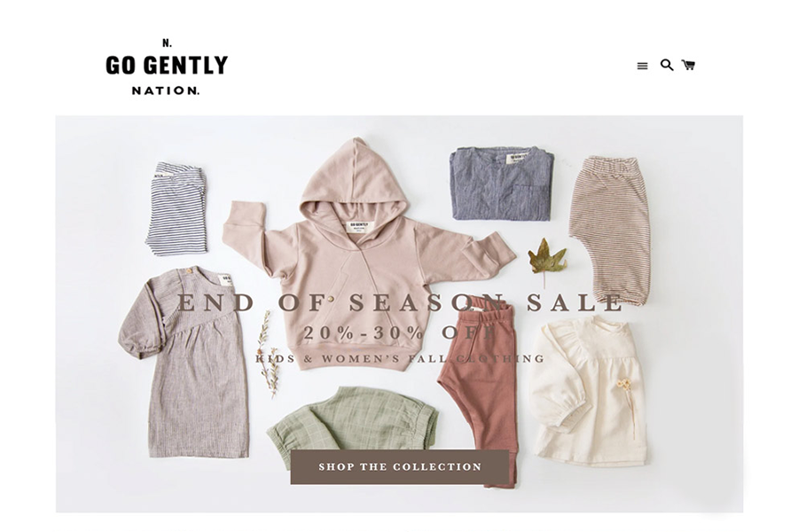This screenshot has width=798, height=532.
Task: Open the shopping cart icon
Action: click(x=689, y=65)
